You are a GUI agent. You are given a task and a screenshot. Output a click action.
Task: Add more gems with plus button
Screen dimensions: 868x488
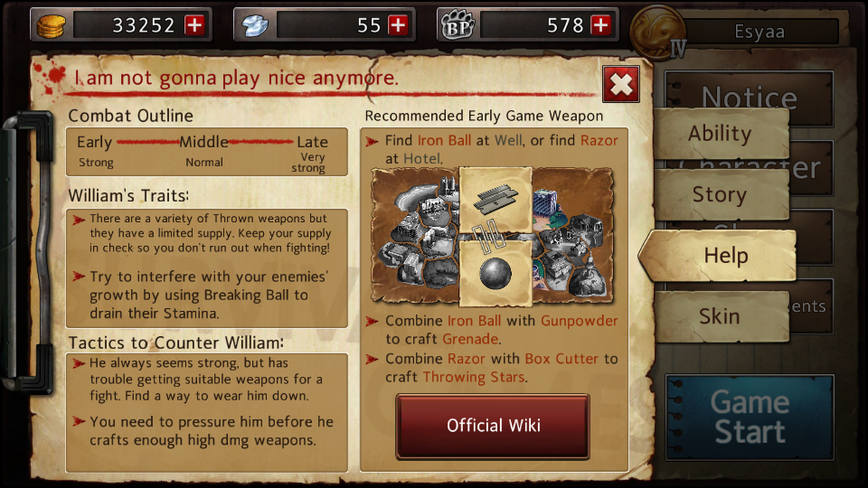(x=398, y=25)
